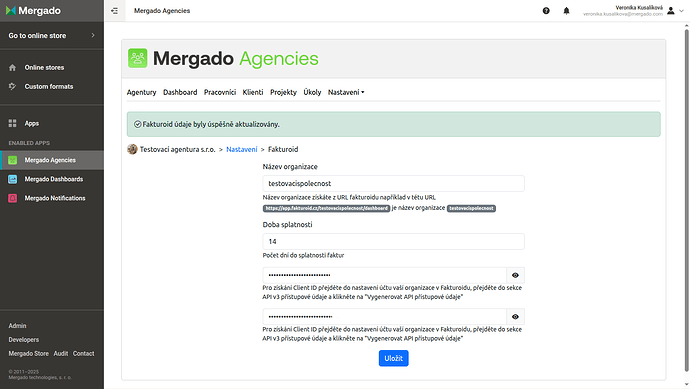Image resolution: width=690 pixels, height=389 pixels.
Task: Click the testovacispolecnost organization name badge
Action: pos(471,208)
